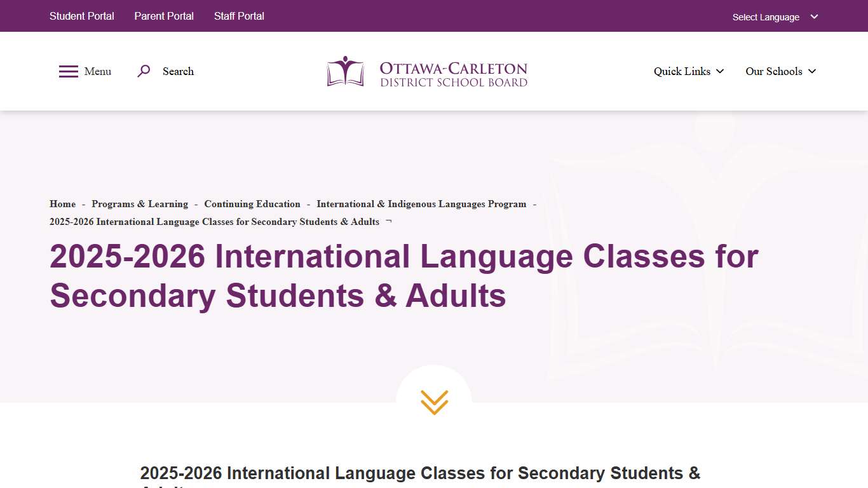The height and width of the screenshot is (488, 868).
Task: Click the orange scroll-down chevron
Action: tap(434, 402)
